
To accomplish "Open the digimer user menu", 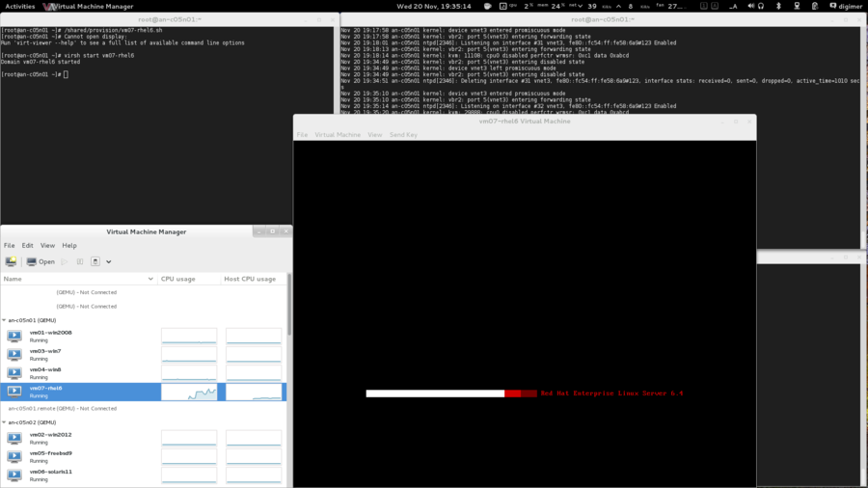I will point(846,6).
